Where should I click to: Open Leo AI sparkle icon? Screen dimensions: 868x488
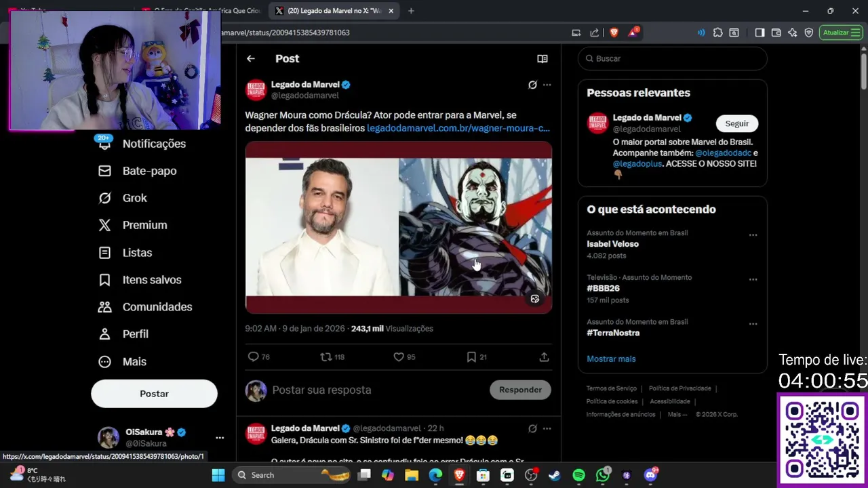793,33
